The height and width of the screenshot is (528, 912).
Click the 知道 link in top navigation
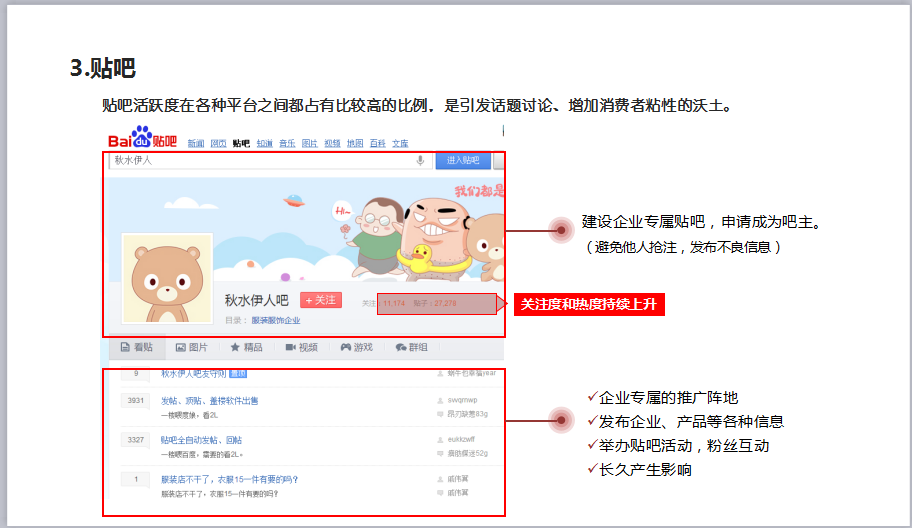pyautogui.click(x=264, y=143)
